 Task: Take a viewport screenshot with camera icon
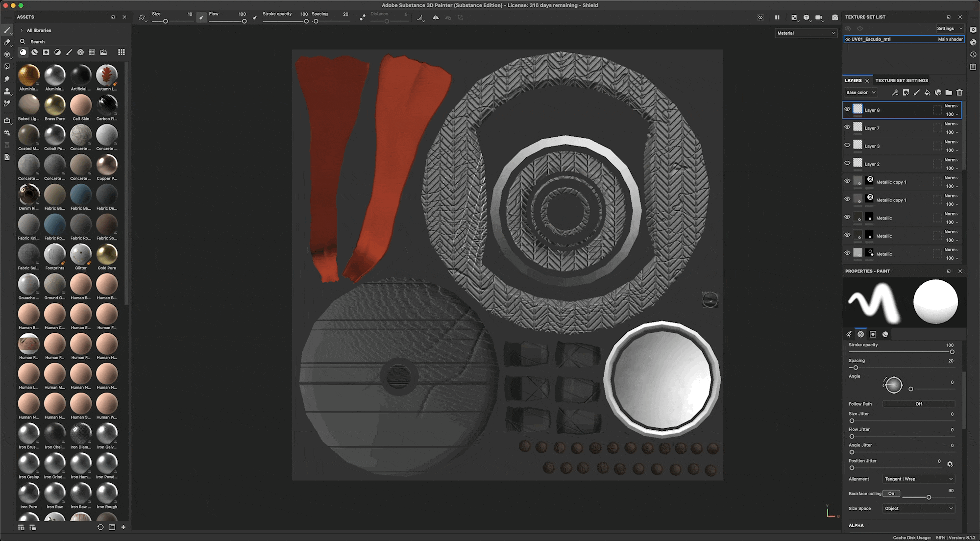tap(835, 18)
